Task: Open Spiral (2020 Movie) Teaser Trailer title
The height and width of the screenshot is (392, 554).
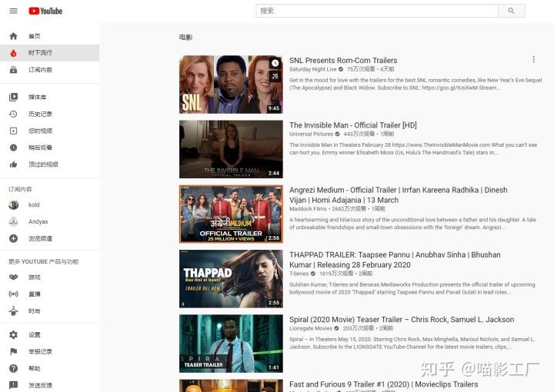Action: 402,319
